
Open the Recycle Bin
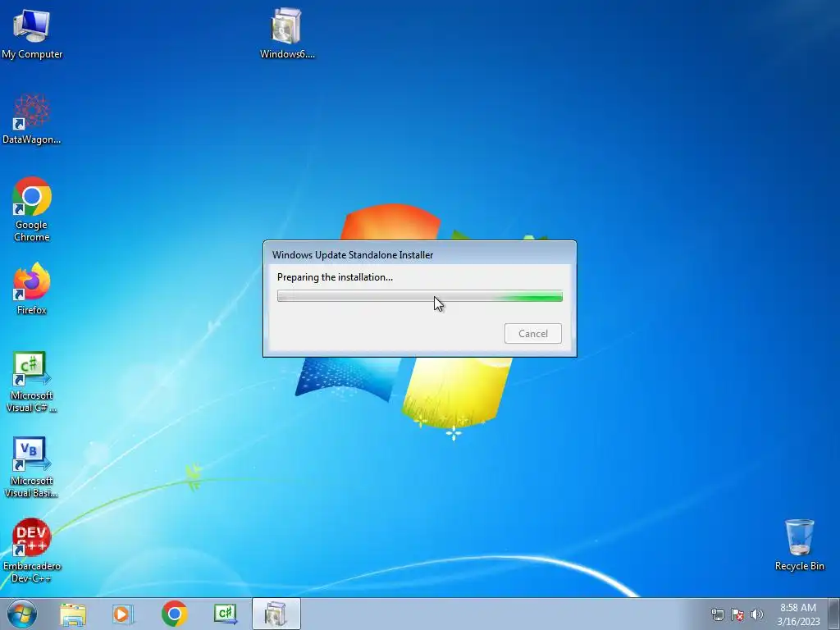(x=799, y=545)
